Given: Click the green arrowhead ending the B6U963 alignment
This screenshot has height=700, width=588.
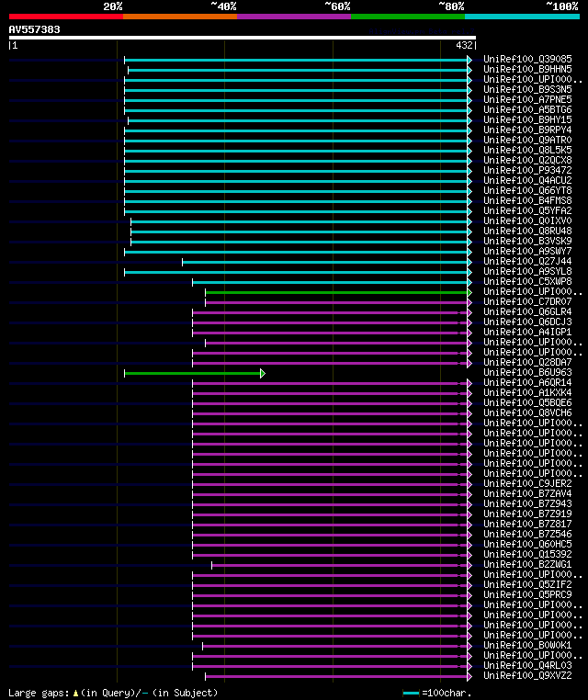Looking at the screenshot, I should click(x=263, y=373).
